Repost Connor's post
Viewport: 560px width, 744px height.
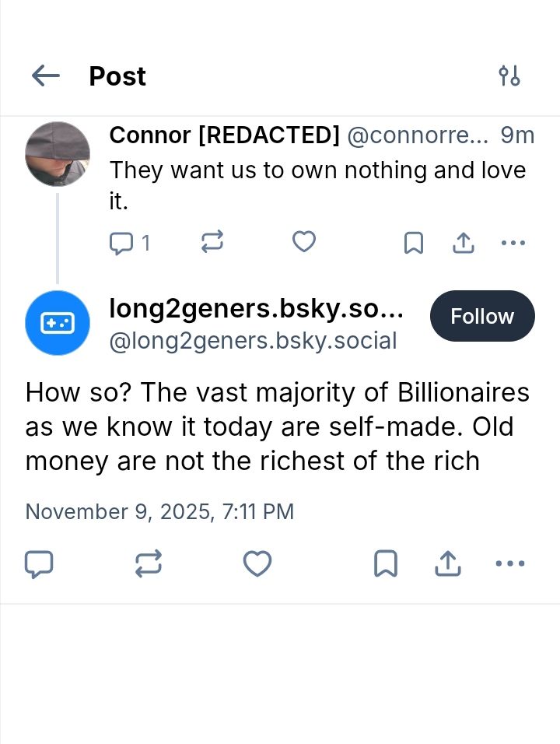click(212, 242)
